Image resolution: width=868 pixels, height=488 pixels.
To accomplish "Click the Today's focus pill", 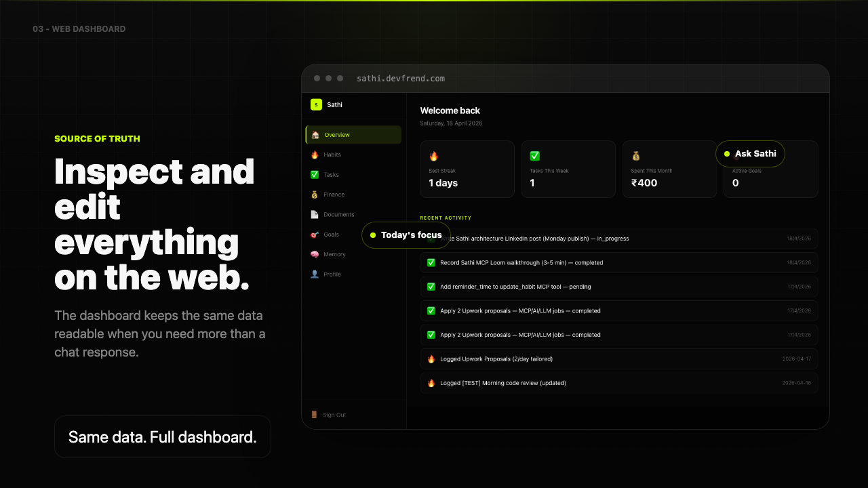I will pos(406,235).
